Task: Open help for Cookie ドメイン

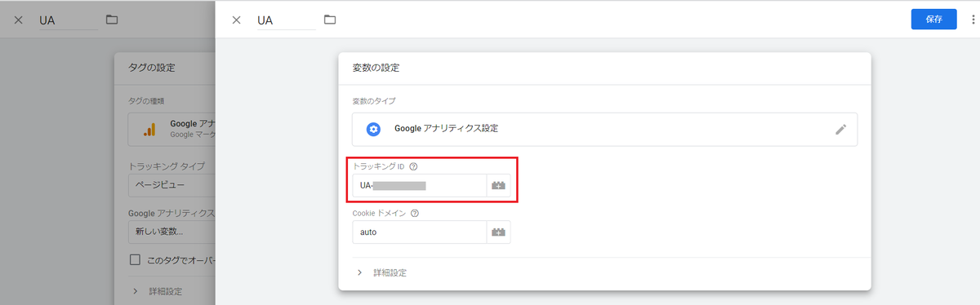Action: [x=415, y=214]
